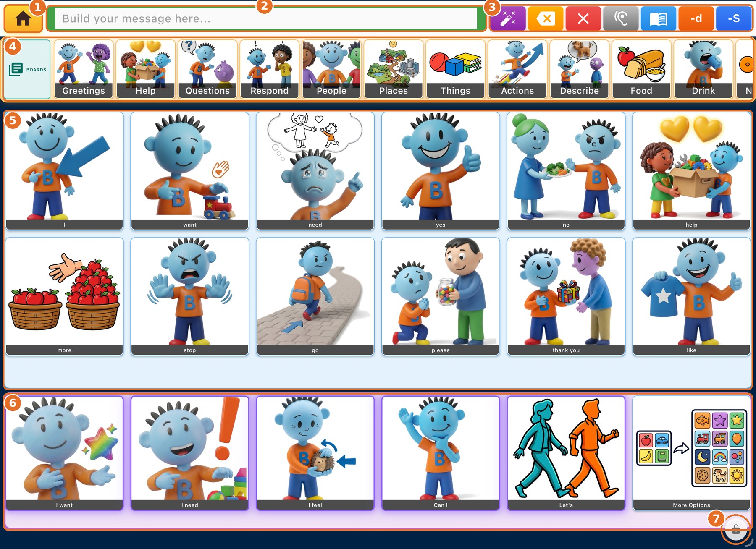The height and width of the screenshot is (549, 756).
Task: Delete last word with orange backspace icon
Action: (x=546, y=19)
